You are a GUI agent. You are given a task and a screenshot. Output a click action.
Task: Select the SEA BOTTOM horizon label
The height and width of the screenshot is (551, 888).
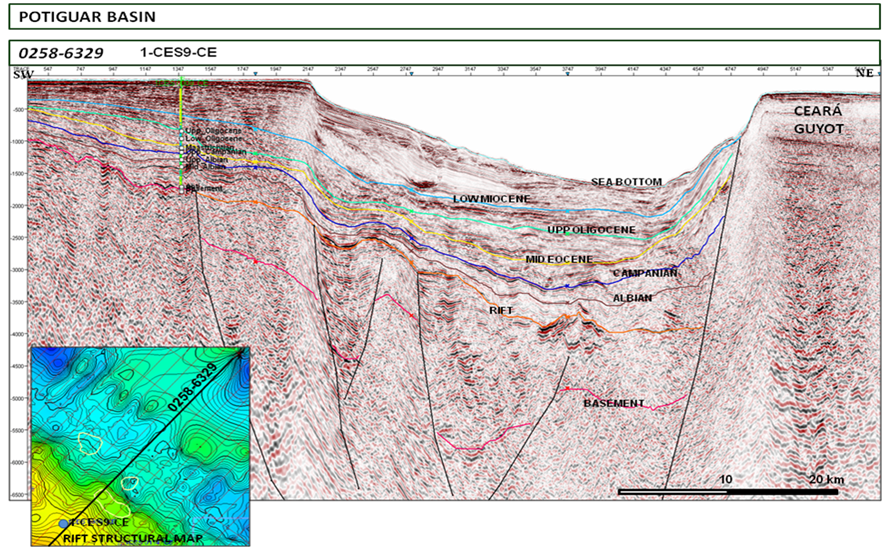tap(626, 182)
